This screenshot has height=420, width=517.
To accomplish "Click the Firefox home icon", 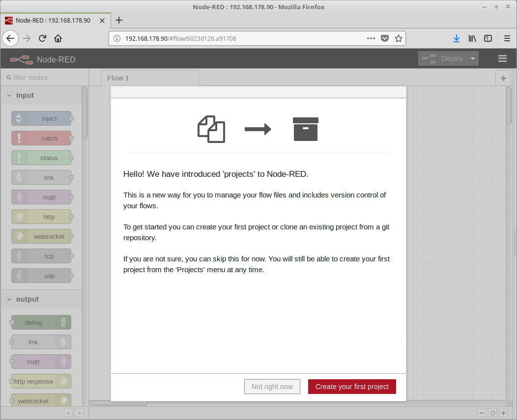I will tap(58, 38).
